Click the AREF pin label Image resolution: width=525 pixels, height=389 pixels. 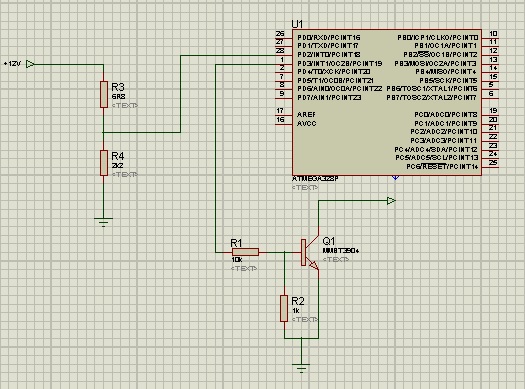click(306, 114)
